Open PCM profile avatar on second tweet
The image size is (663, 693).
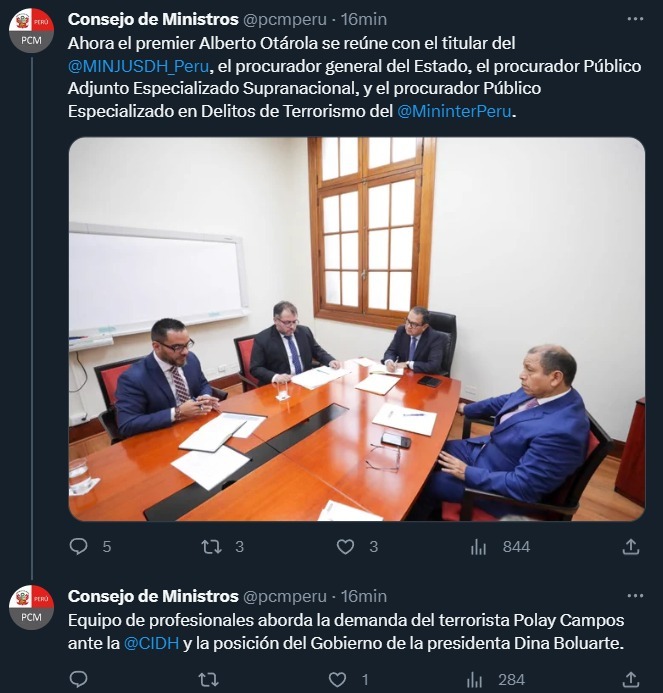pos(31,607)
